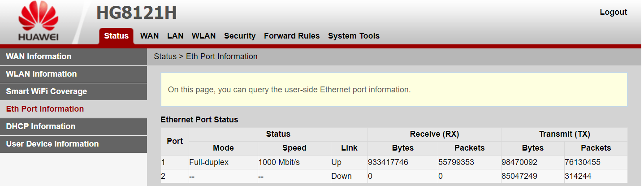Open the Status tab

(116, 36)
